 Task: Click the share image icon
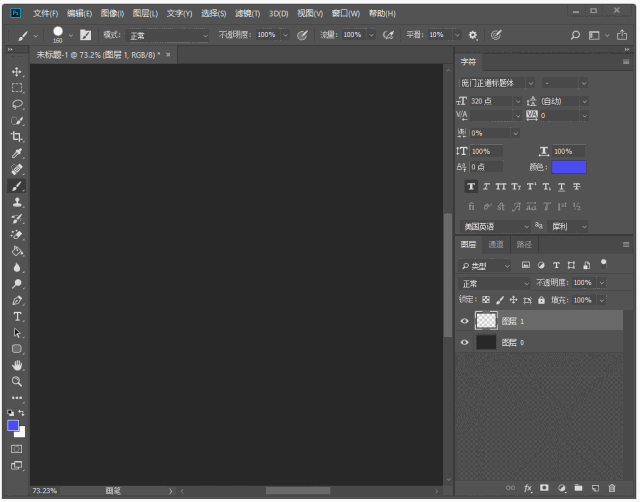click(x=622, y=35)
